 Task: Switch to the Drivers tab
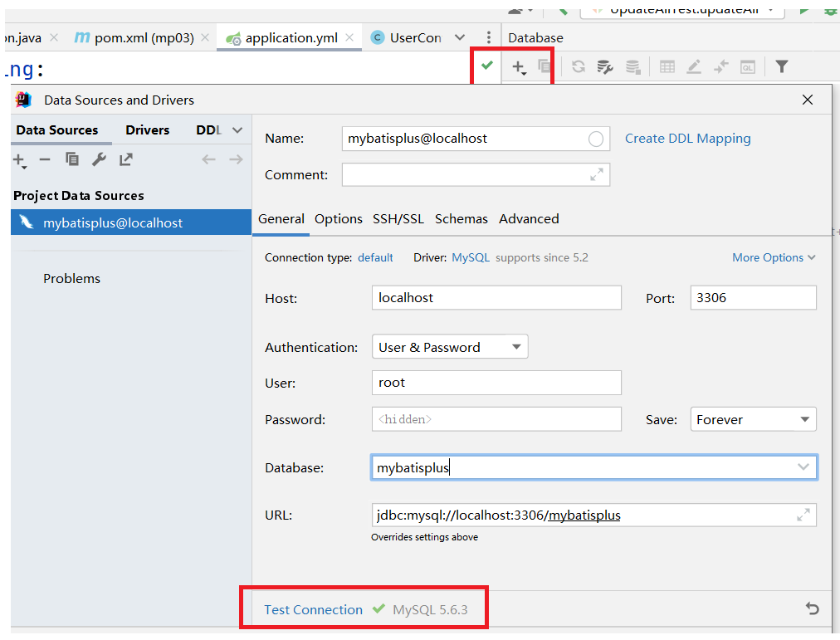(147, 130)
